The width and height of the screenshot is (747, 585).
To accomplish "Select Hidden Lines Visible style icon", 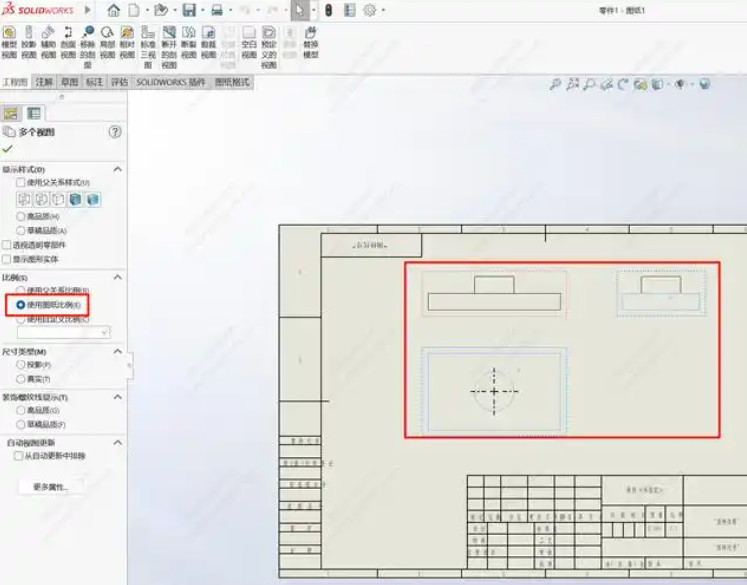I will (x=41, y=199).
